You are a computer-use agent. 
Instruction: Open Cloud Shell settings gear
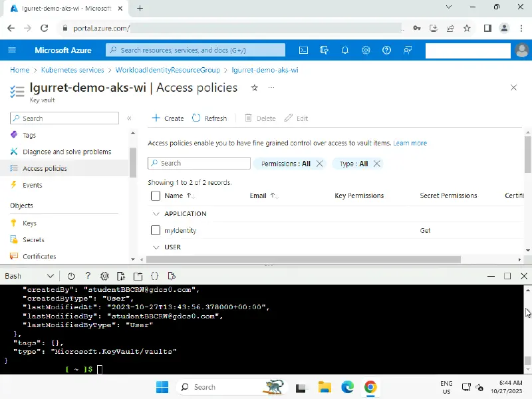click(x=104, y=276)
